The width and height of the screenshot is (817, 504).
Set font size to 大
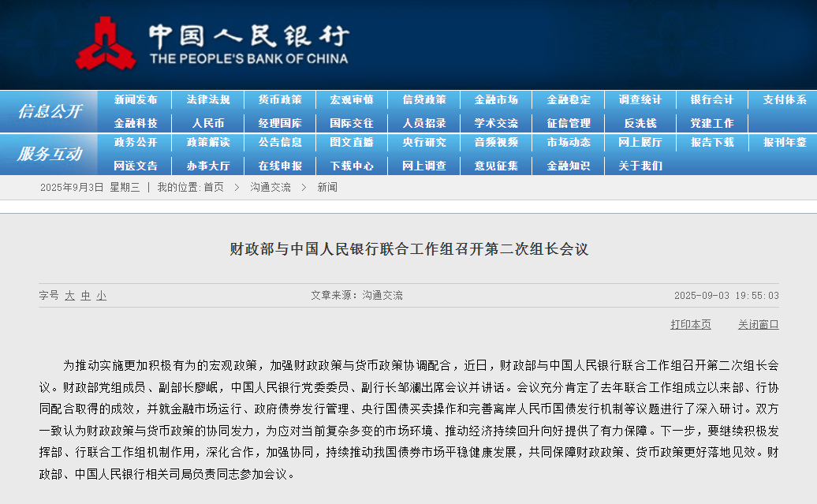click(70, 296)
